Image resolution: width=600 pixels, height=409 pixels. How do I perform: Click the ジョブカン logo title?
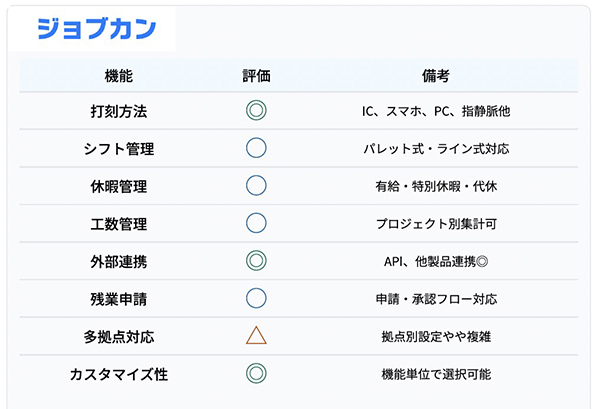coord(96,29)
